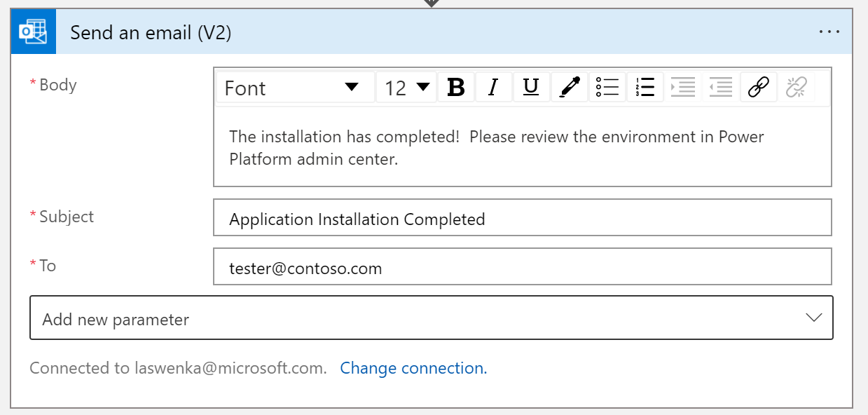Open the action's ellipsis menu

pos(829,32)
